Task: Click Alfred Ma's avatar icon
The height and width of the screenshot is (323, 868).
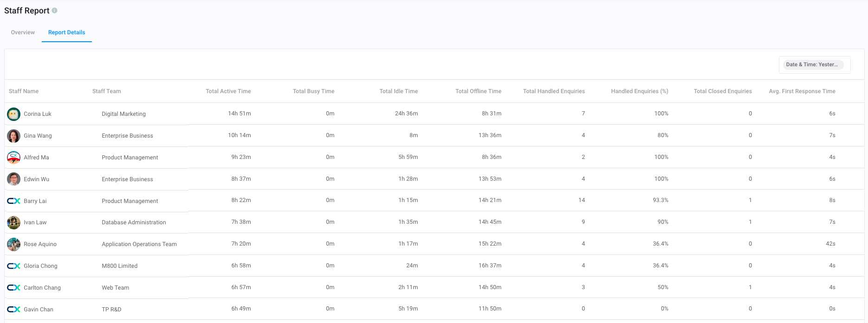Action: point(13,158)
